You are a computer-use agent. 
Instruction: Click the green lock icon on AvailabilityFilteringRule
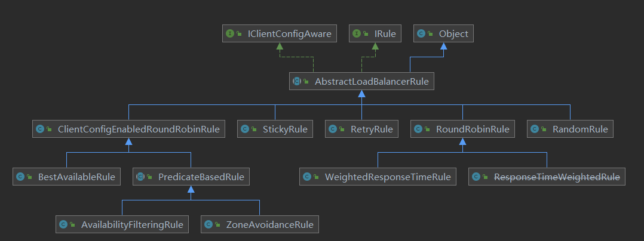tap(72, 224)
